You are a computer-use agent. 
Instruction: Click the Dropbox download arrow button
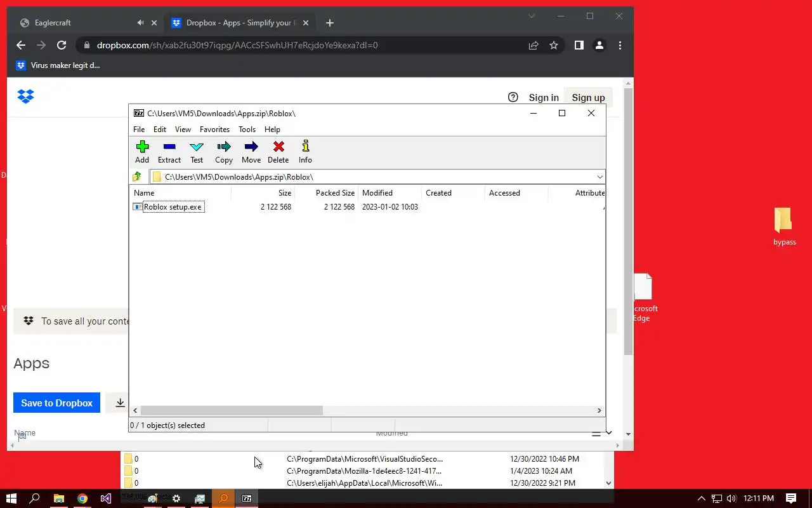120,403
